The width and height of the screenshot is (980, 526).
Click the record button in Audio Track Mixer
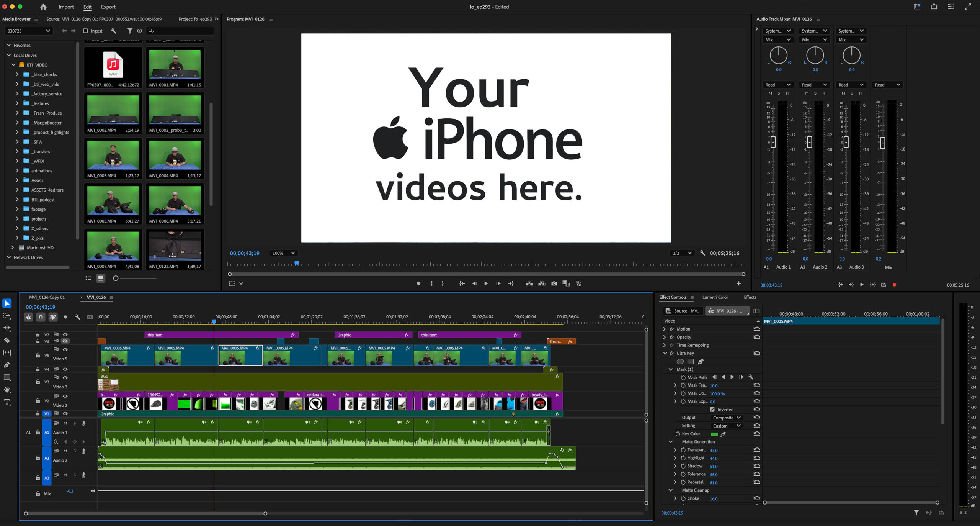(x=894, y=285)
